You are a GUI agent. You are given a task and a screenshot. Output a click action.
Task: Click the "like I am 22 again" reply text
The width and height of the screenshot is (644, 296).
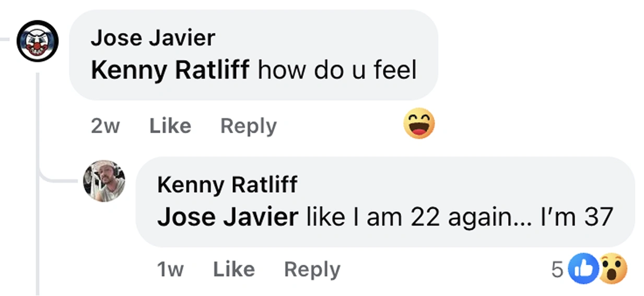pyautogui.click(x=417, y=217)
